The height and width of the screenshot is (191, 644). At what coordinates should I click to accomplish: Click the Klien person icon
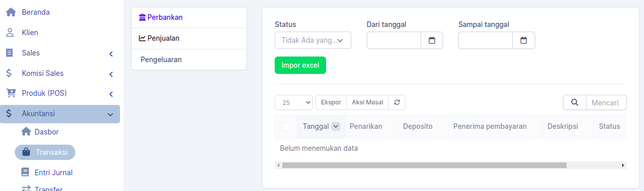(10, 33)
